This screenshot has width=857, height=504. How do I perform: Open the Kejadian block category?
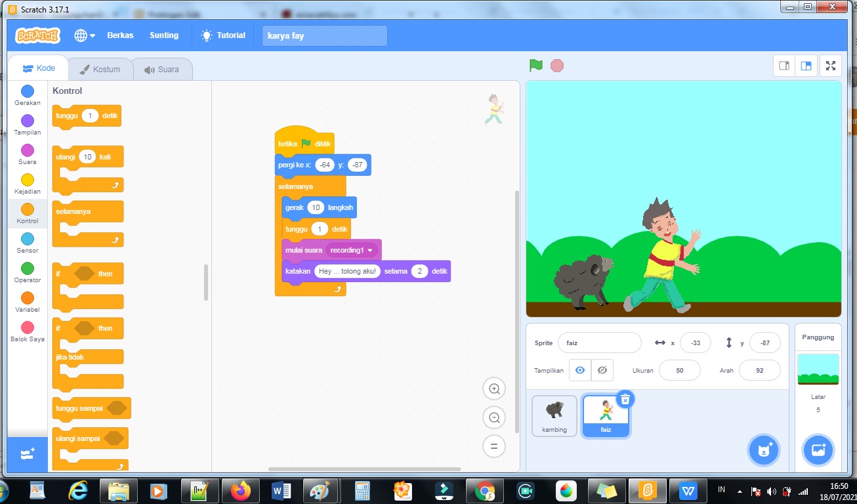click(26, 180)
